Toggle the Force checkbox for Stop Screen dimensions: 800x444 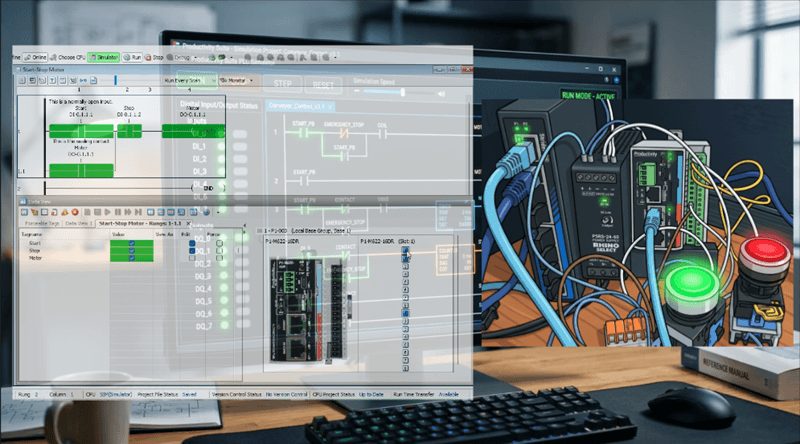(x=219, y=251)
